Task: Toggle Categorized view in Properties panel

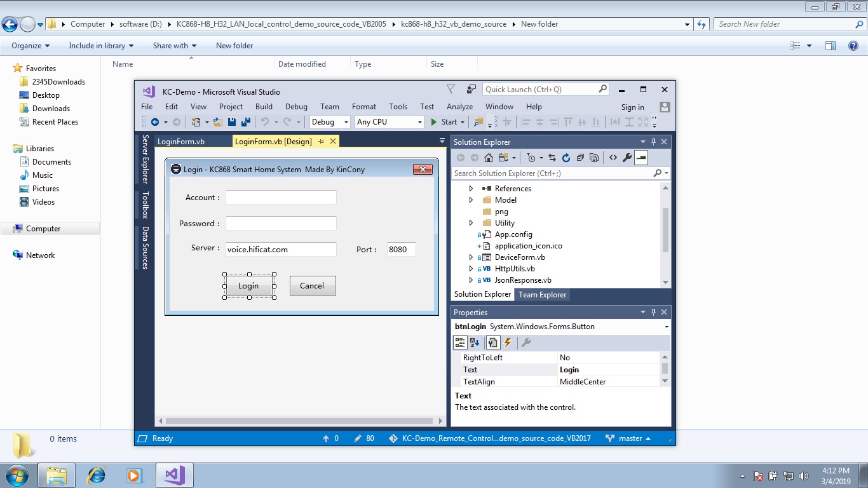Action: [x=460, y=342]
